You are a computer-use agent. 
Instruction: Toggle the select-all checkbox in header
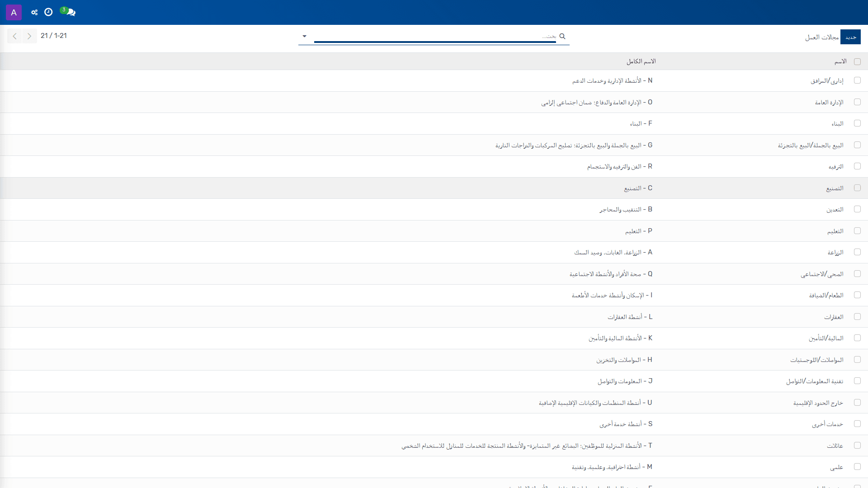coord(857,61)
